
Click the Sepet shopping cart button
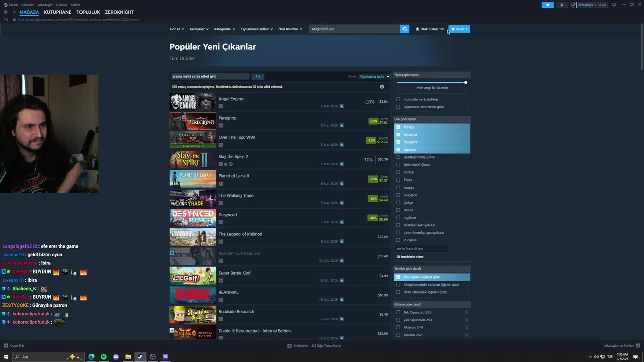(459, 29)
